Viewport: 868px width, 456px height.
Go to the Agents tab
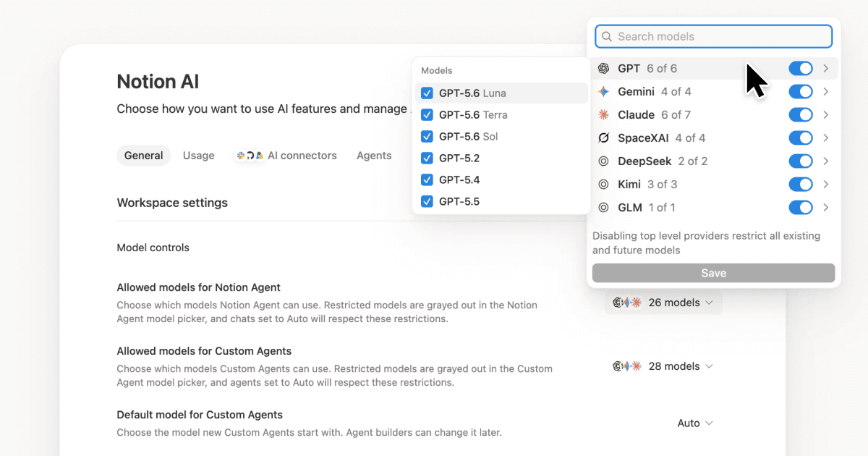[x=374, y=156]
